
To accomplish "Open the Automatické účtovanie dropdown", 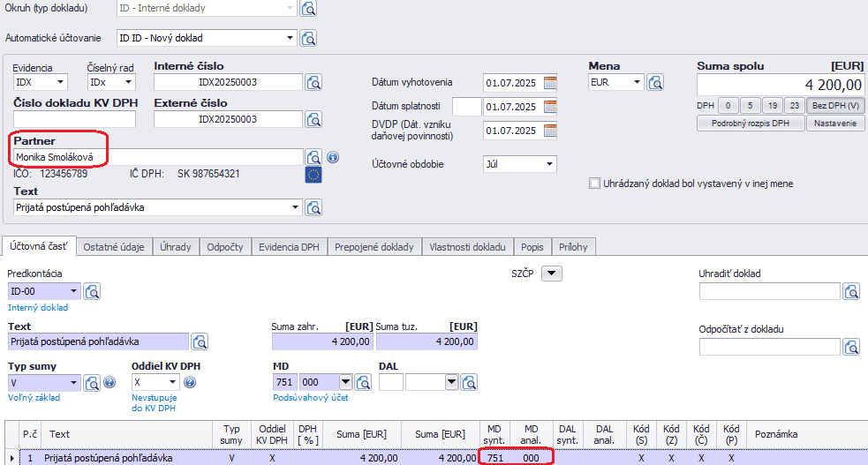I will (290, 38).
